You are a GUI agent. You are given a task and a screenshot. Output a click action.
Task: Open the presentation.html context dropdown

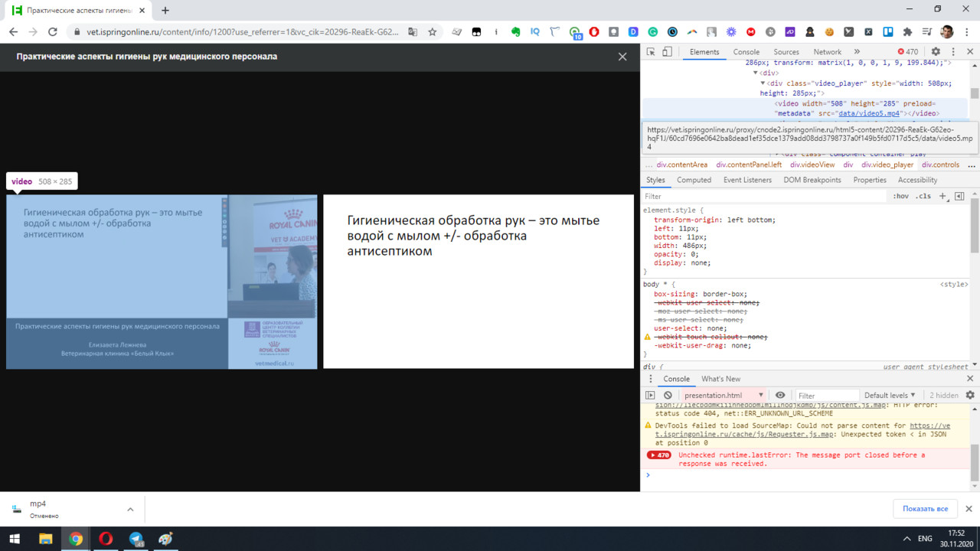pos(723,396)
